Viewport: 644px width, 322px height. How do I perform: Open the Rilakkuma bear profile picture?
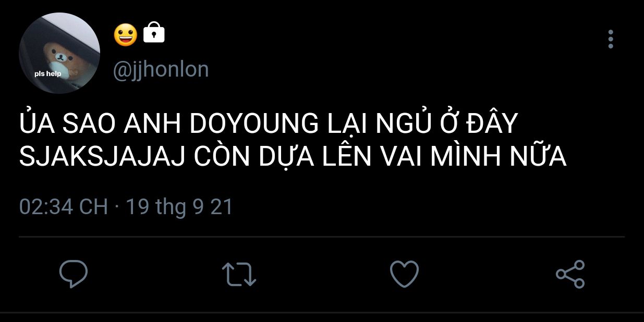click(59, 53)
